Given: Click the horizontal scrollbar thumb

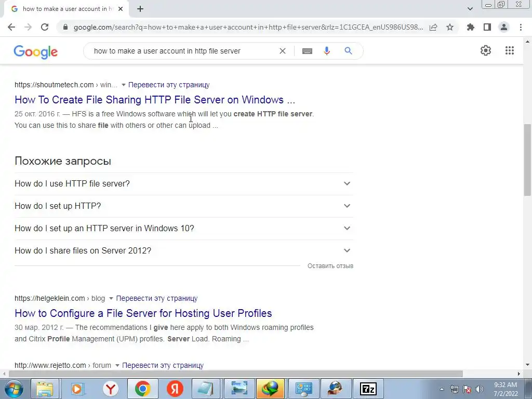Looking at the screenshot, I should click(235, 374).
